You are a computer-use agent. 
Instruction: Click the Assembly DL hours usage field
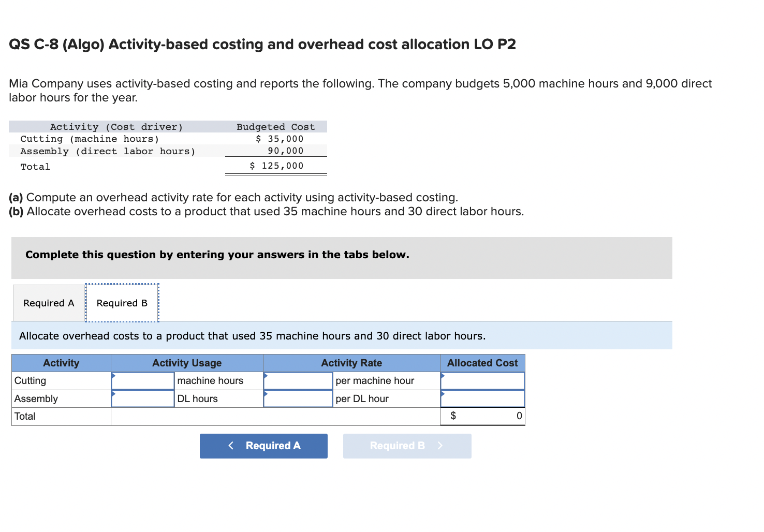tap(142, 398)
